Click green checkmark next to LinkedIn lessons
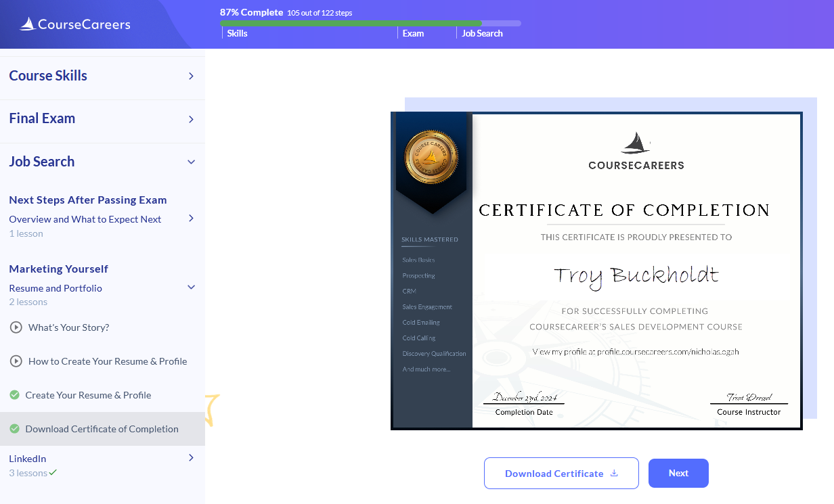Screen dimensions: 834x504 click(53, 473)
